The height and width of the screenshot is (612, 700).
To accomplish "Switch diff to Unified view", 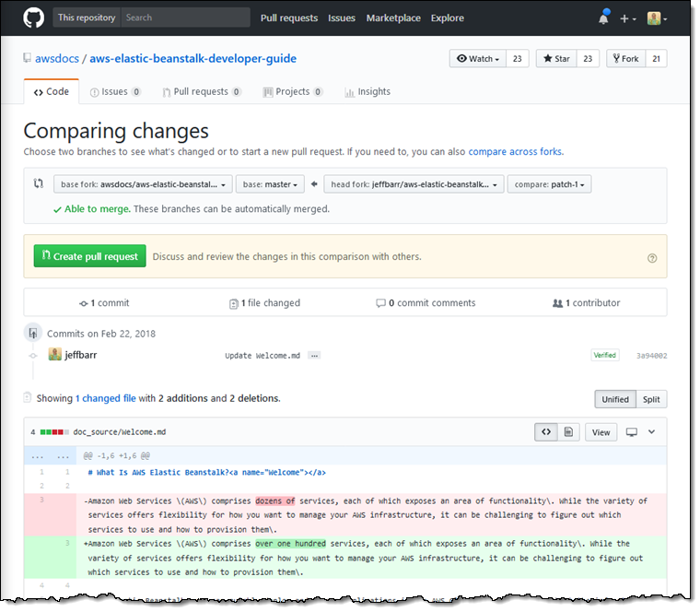I will (614, 399).
